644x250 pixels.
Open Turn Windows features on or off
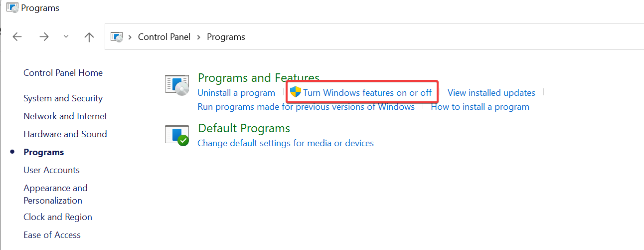point(367,93)
